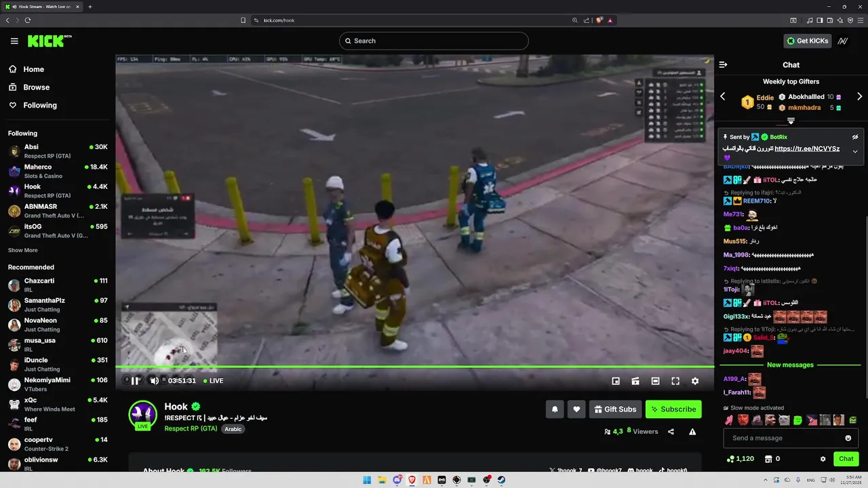Image resolution: width=868 pixels, height=488 pixels.
Task: Click the green Chat send button
Action: 846,459
